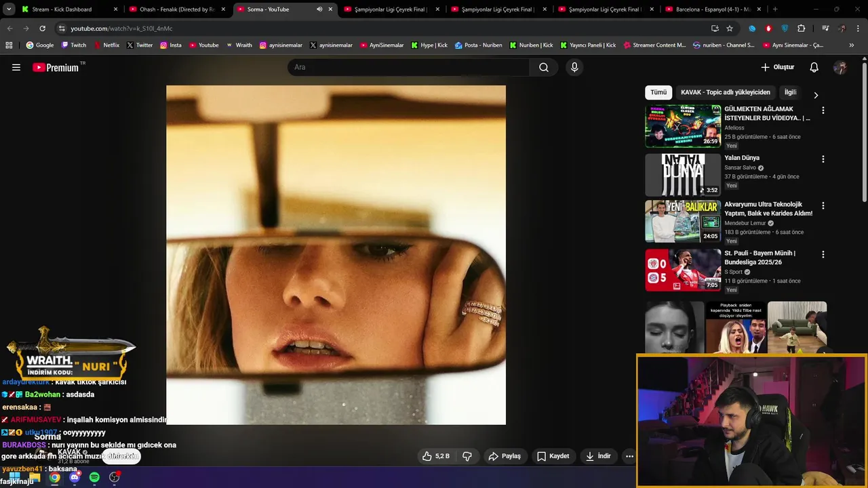Click the Kaydet save button
The width and height of the screenshot is (868, 488).
point(553,456)
